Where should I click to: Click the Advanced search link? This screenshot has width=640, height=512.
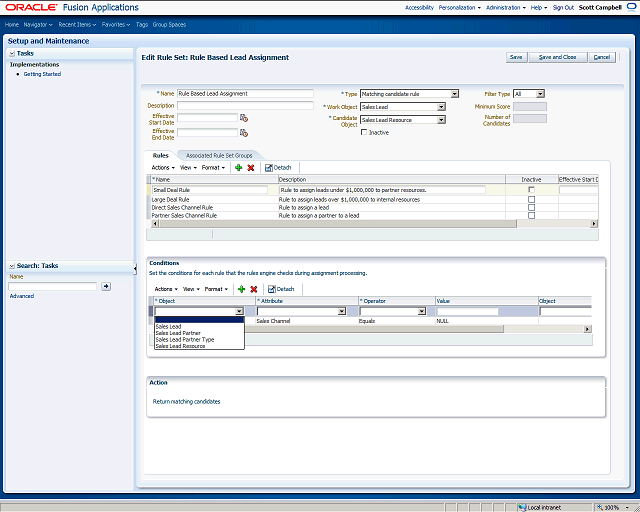(22, 296)
